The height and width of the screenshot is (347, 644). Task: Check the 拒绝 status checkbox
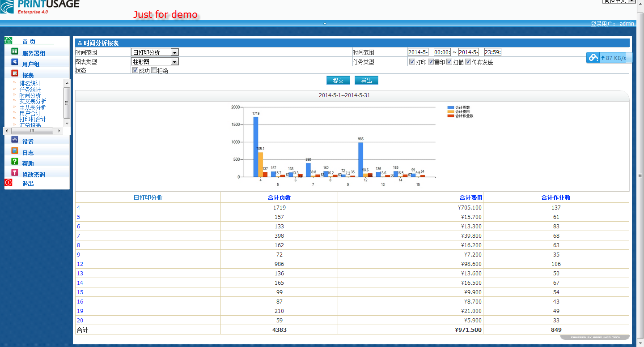tap(154, 70)
